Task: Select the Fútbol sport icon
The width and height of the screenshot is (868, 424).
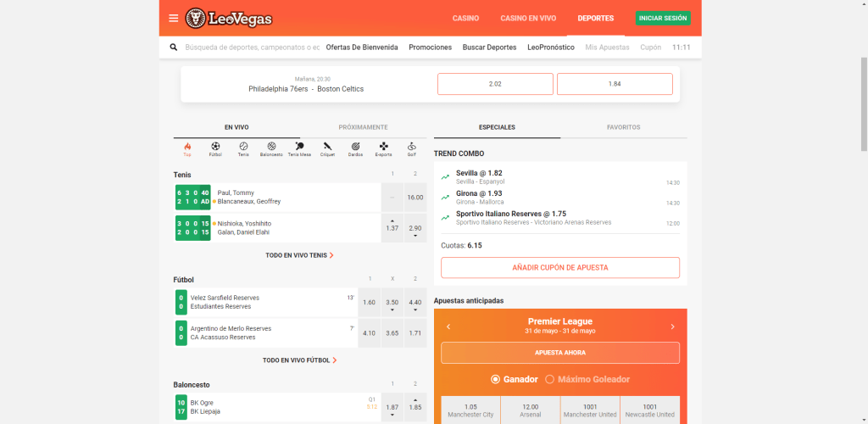Action: [215, 149]
